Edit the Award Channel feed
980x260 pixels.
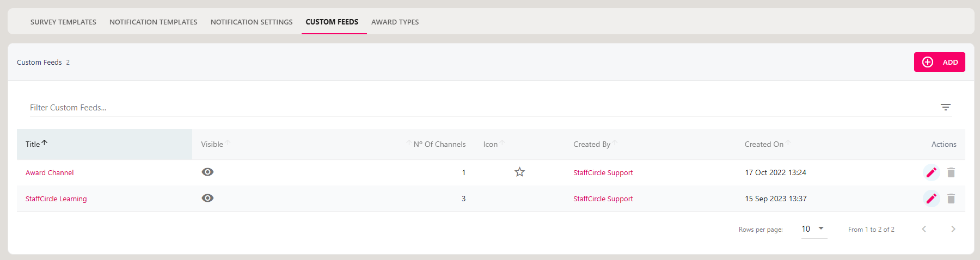pos(932,172)
